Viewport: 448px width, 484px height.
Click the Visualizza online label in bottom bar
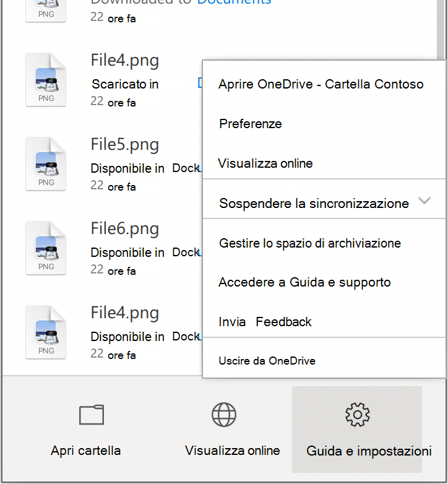[x=232, y=451]
